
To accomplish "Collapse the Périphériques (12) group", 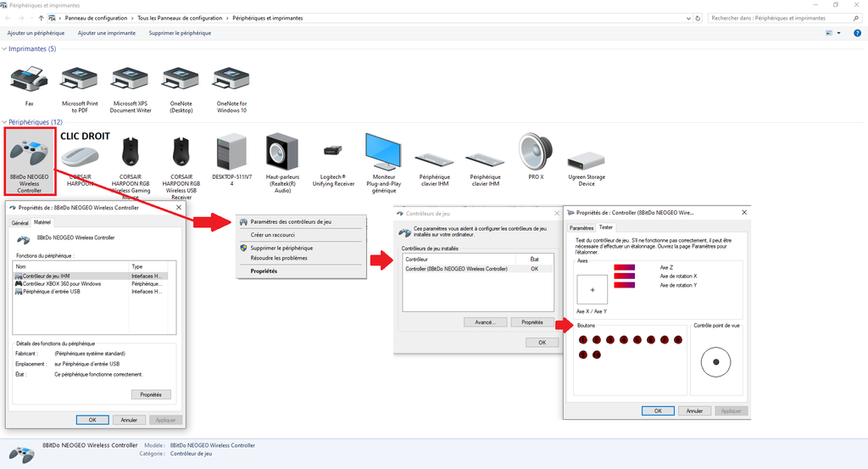I will point(4,122).
